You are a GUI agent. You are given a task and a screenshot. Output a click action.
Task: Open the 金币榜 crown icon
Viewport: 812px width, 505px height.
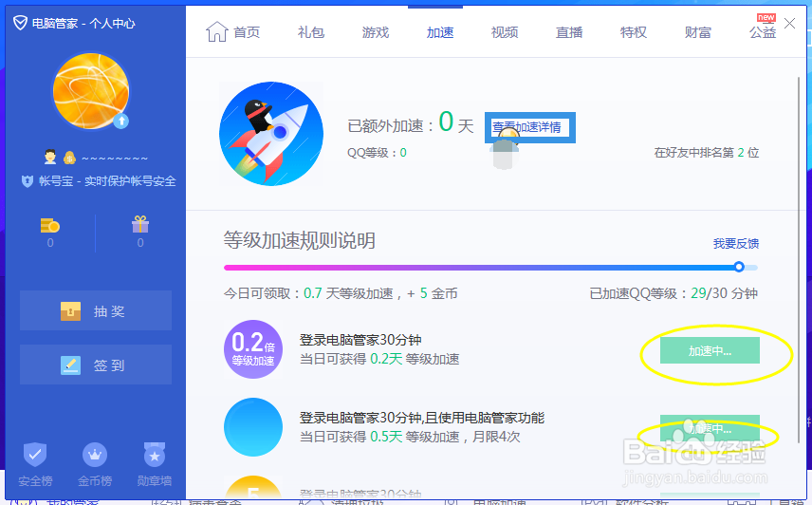(x=95, y=455)
